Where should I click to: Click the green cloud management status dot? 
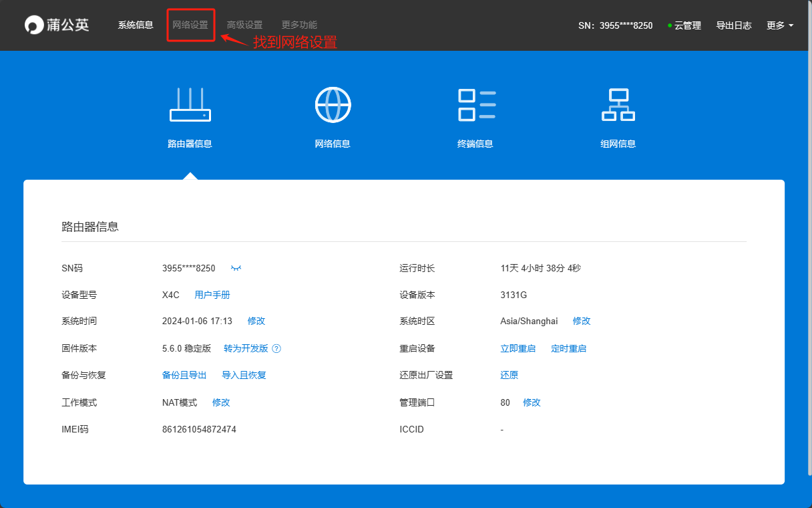[670, 25]
